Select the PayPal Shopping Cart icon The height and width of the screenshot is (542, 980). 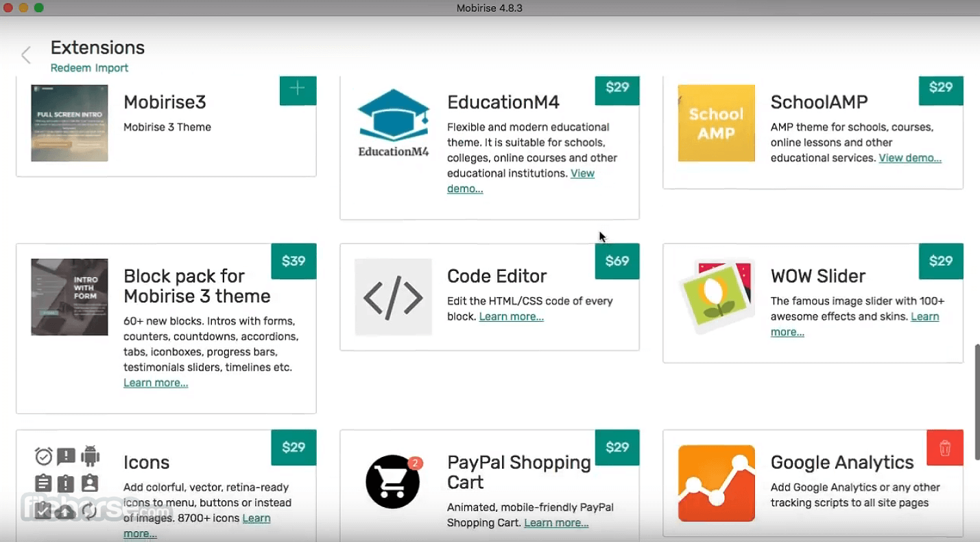coord(393,482)
